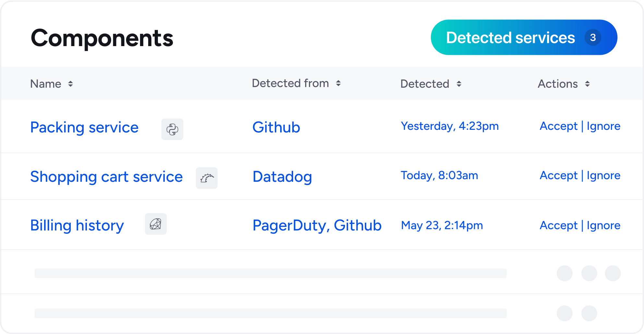Click the Detected from header label
The height and width of the screenshot is (334, 644).
tap(291, 83)
